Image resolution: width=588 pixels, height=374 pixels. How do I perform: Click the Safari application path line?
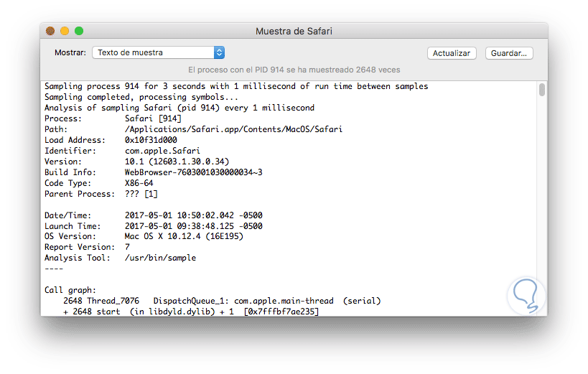point(193,129)
